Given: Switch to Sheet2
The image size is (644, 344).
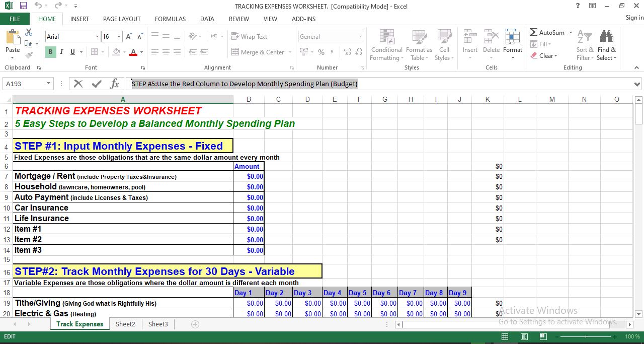Looking at the screenshot, I should [x=125, y=324].
